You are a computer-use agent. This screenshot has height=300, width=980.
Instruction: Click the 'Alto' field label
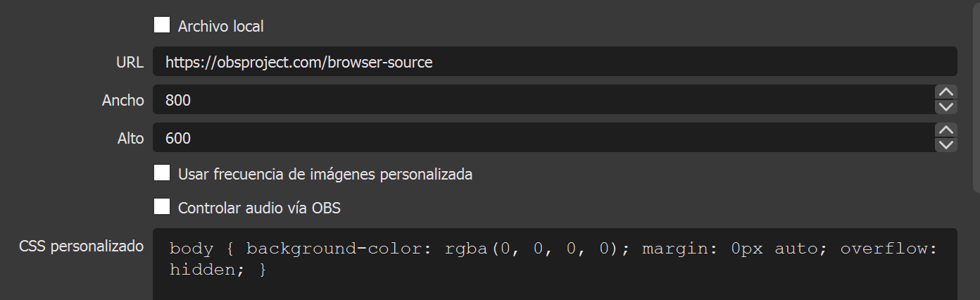pos(130,139)
